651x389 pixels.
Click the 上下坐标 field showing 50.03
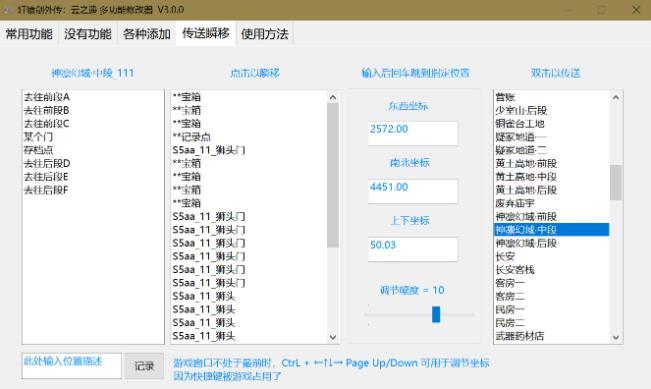(413, 249)
